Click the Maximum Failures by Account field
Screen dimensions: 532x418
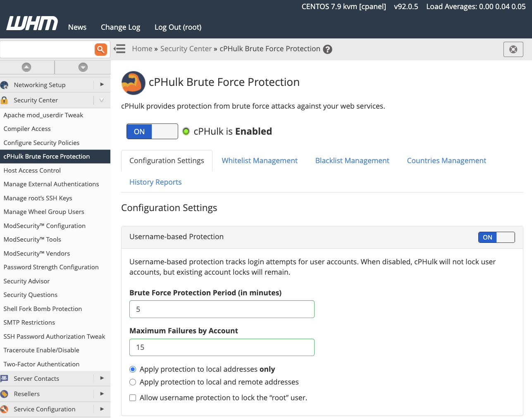click(x=222, y=347)
